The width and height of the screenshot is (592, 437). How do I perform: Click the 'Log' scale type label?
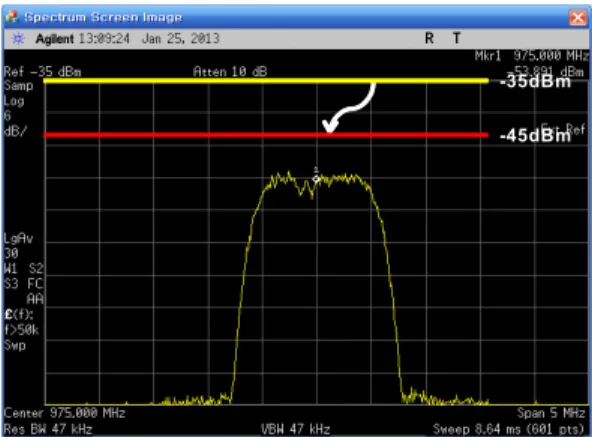pos(14,102)
